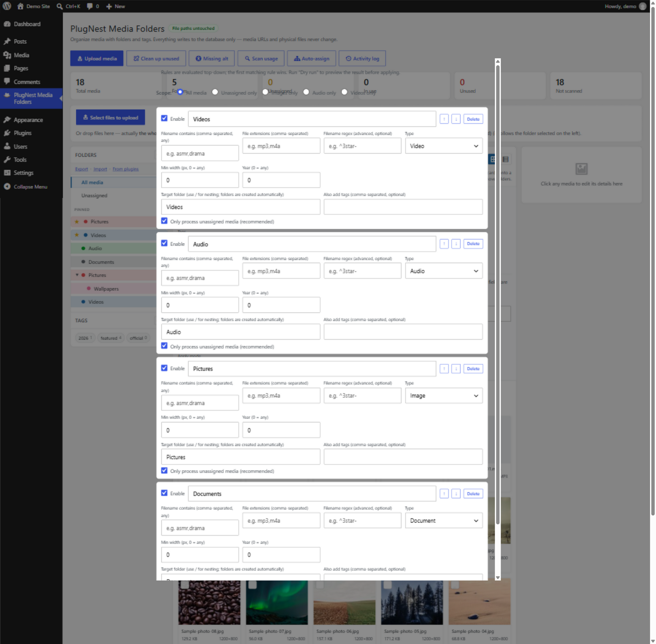Viewport: 656px width, 644px height.
Task: Uncheck only unassigned media for Audio rule
Action: pyautogui.click(x=164, y=346)
